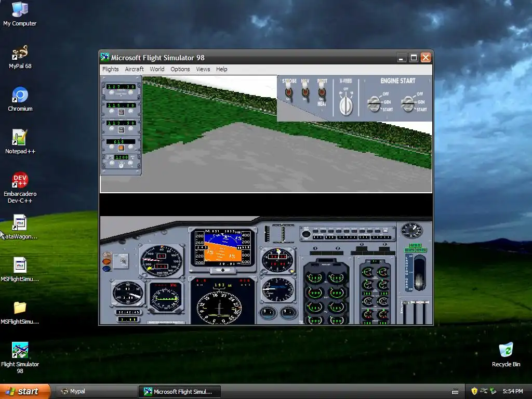This screenshot has height=399, width=532.
Task: Open Notepad++ desktop shortcut
Action: click(x=20, y=141)
